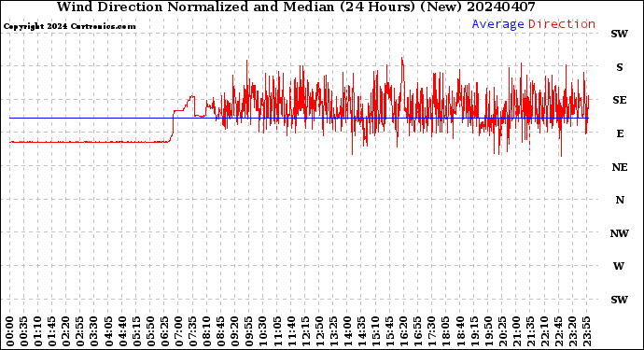Click the top 'SW' axis label

tap(619, 35)
